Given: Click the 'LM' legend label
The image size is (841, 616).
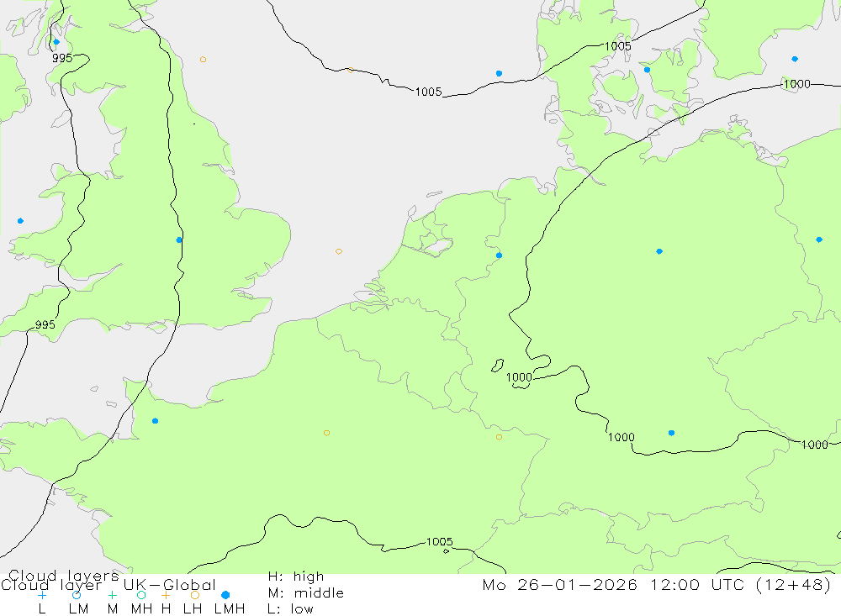Looking at the screenshot, I should (x=78, y=609).
